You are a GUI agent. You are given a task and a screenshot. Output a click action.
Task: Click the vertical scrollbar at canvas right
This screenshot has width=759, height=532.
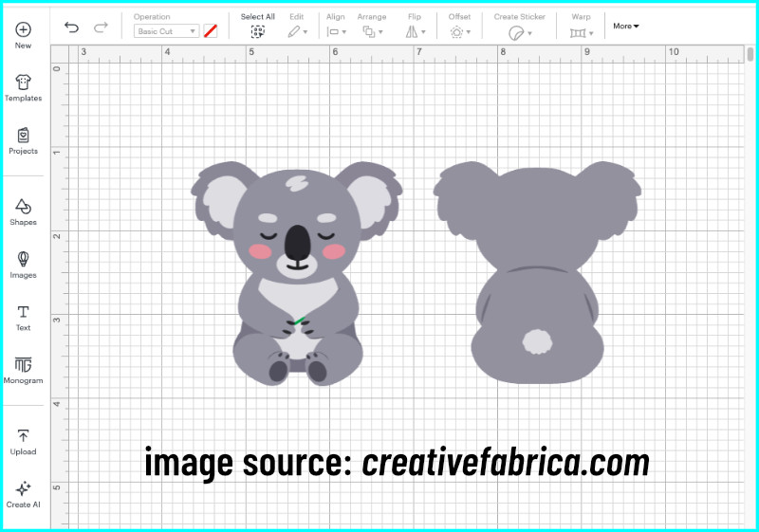click(x=750, y=54)
